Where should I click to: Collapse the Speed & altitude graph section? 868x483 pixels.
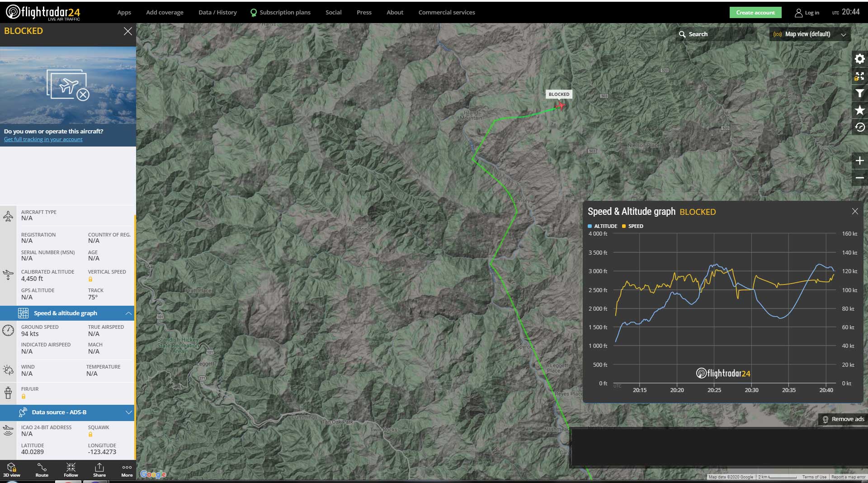pyautogui.click(x=128, y=313)
